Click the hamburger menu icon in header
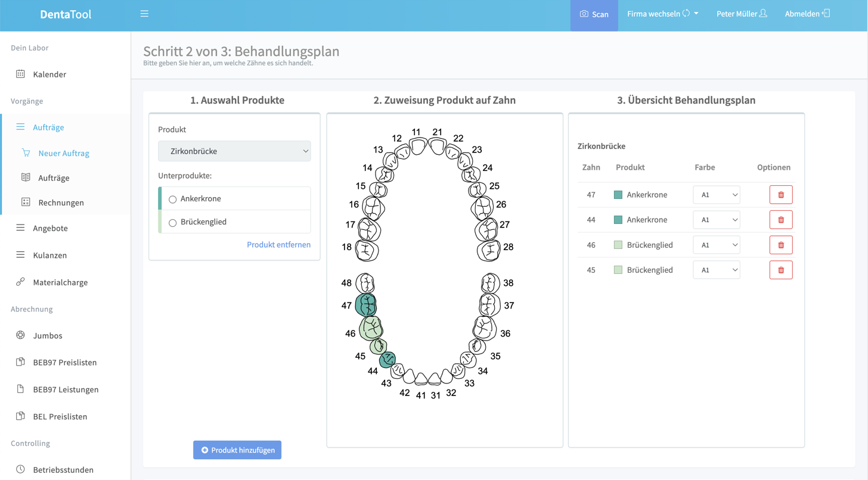 [x=144, y=14]
